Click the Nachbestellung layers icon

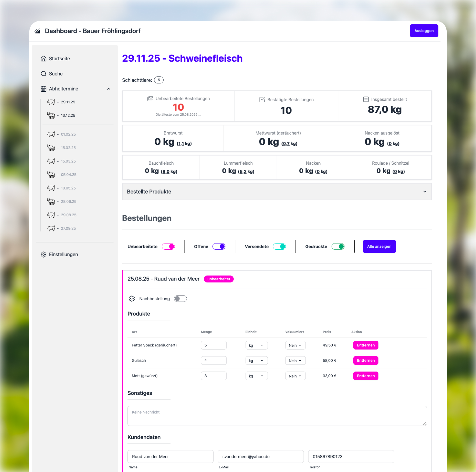click(132, 299)
